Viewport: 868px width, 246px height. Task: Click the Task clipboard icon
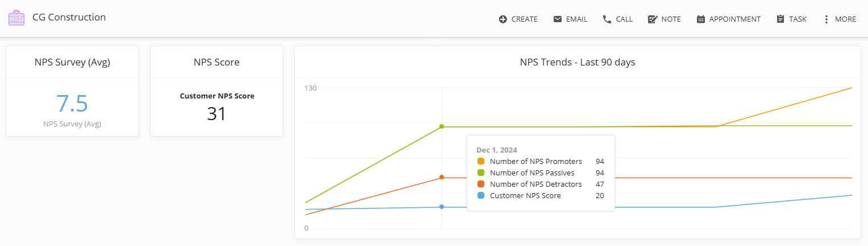pyautogui.click(x=780, y=19)
